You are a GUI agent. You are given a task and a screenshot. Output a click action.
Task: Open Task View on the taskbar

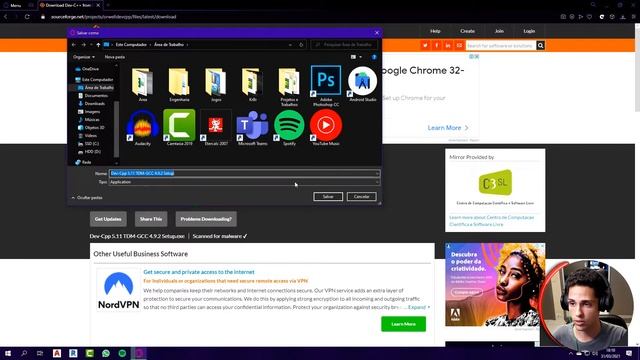(40, 353)
